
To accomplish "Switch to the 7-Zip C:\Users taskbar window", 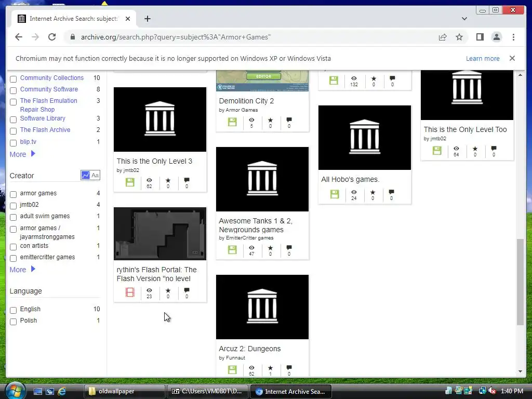I will pos(208,391).
